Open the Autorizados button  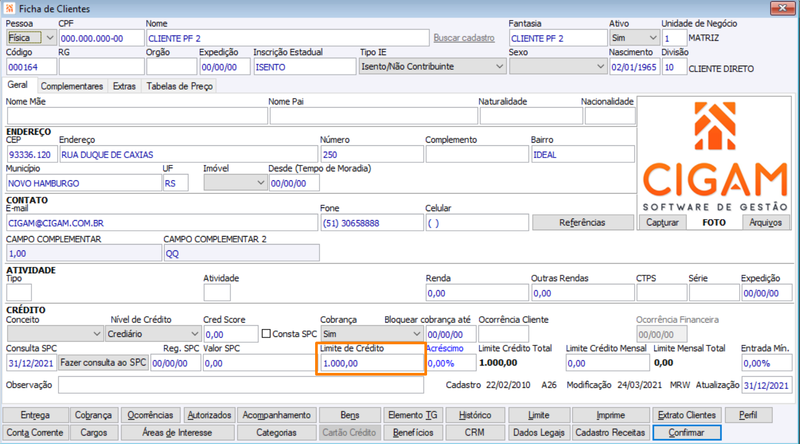click(209, 415)
